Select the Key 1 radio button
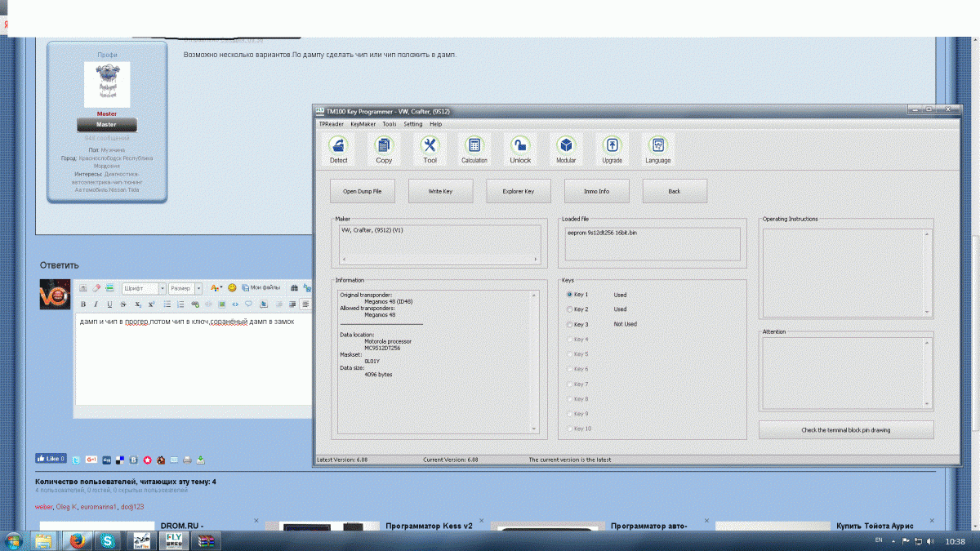 click(570, 295)
